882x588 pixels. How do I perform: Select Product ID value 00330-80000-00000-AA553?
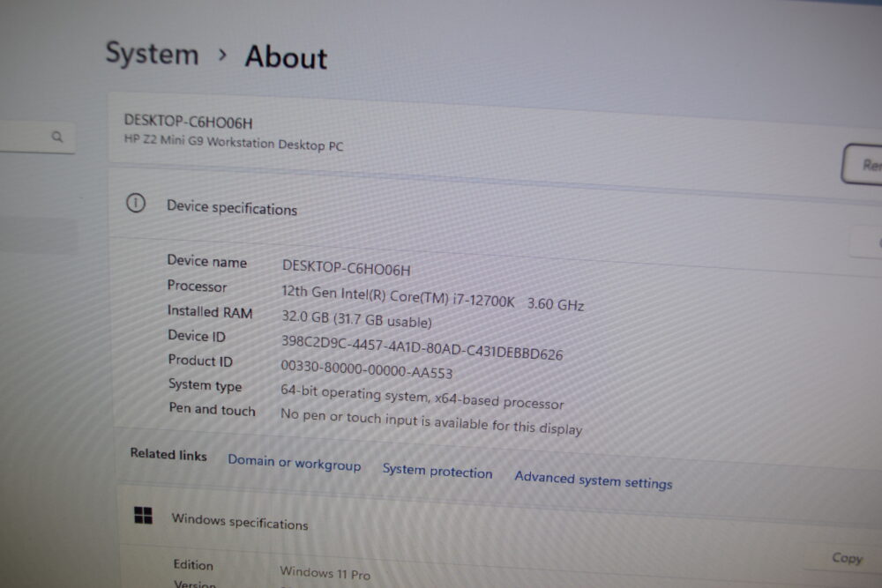click(366, 368)
